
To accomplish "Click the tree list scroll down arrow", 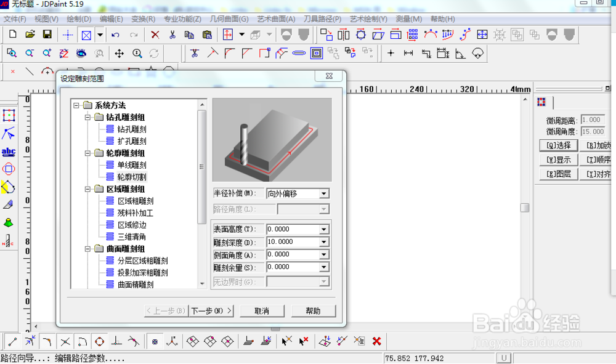I will [202, 283].
